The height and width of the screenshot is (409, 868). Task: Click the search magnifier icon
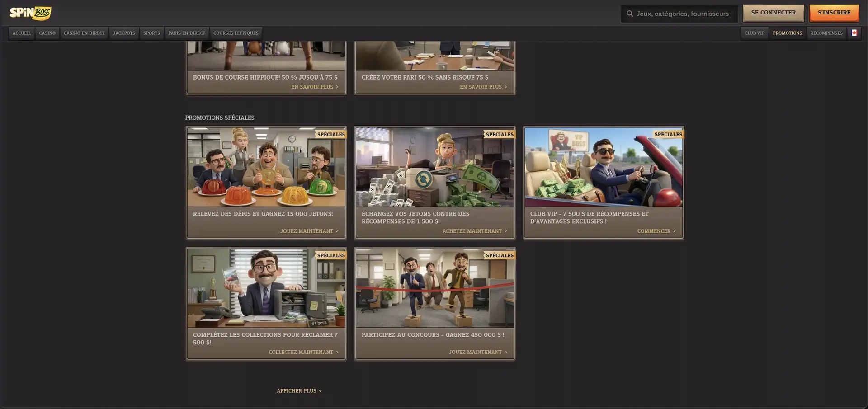[x=629, y=14]
